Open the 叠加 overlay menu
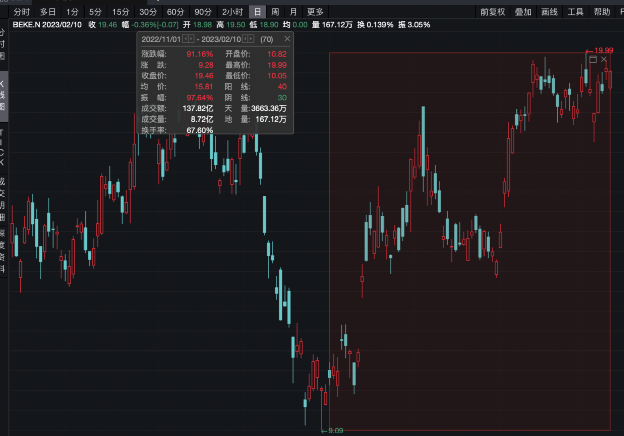The width and height of the screenshot is (624, 436). [523, 12]
